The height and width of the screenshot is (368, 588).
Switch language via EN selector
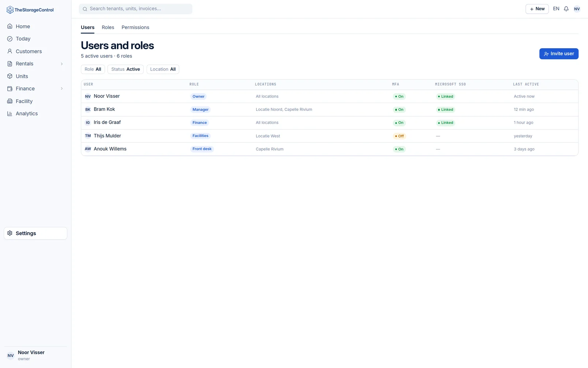(556, 9)
